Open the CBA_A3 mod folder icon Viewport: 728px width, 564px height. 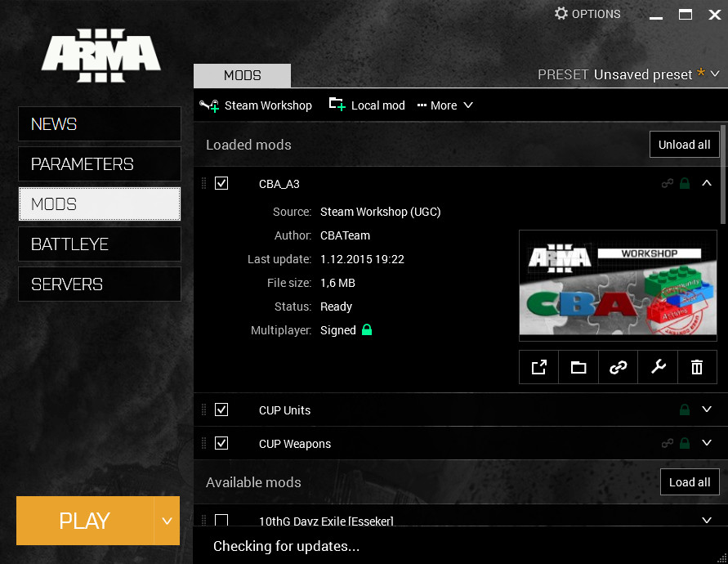(x=578, y=367)
